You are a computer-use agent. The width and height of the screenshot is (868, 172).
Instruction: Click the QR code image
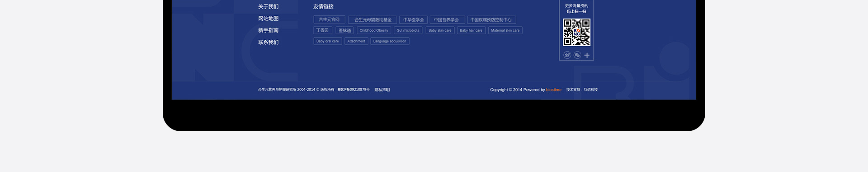point(576,32)
